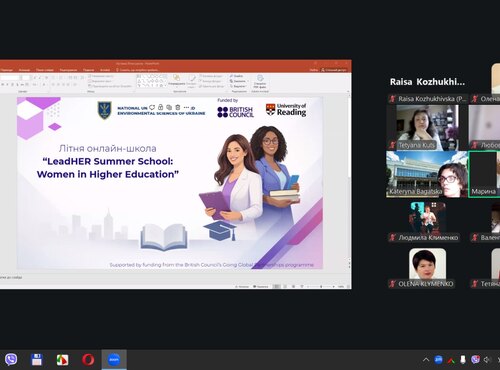The height and width of the screenshot is (370, 500).
Task: Click the Tell me search box in PowerPoint
Action: tap(139, 70)
